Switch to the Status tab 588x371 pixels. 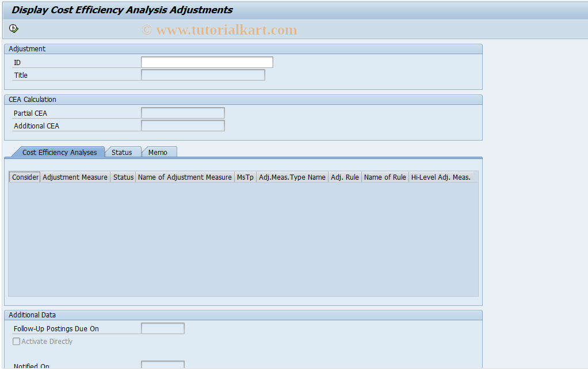click(122, 153)
